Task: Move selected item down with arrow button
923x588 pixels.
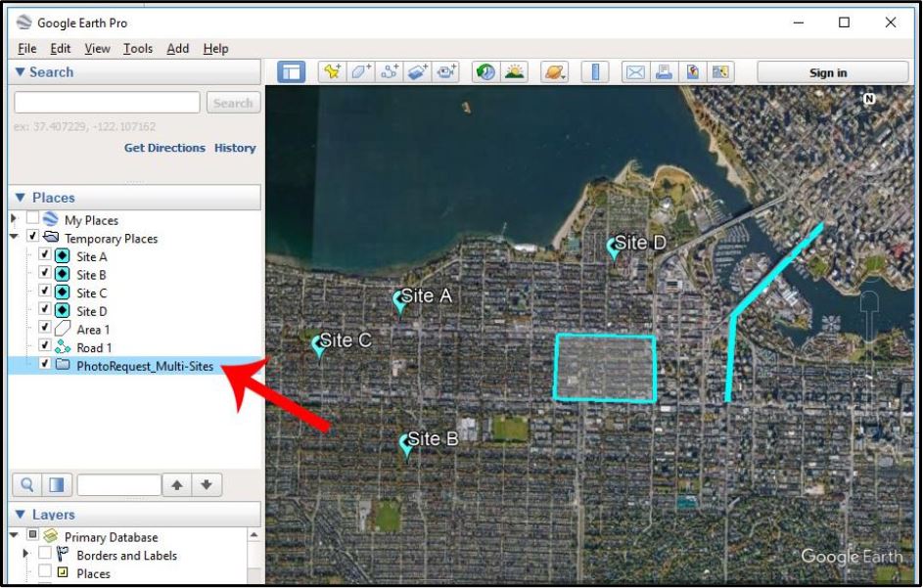Action: [207, 485]
